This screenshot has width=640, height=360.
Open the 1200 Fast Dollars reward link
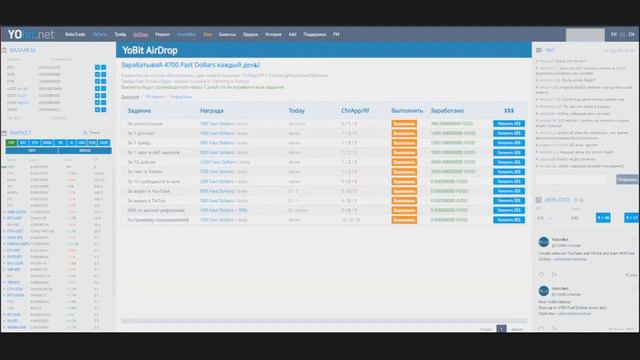click(x=218, y=162)
